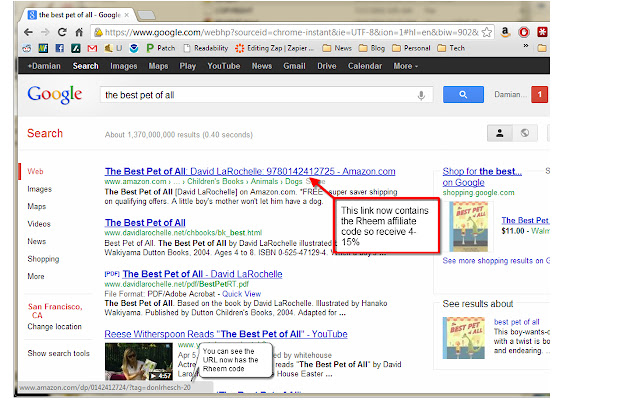This screenshot has width=640, height=400.
Task: Toggle global results globe icon
Action: click(x=523, y=133)
